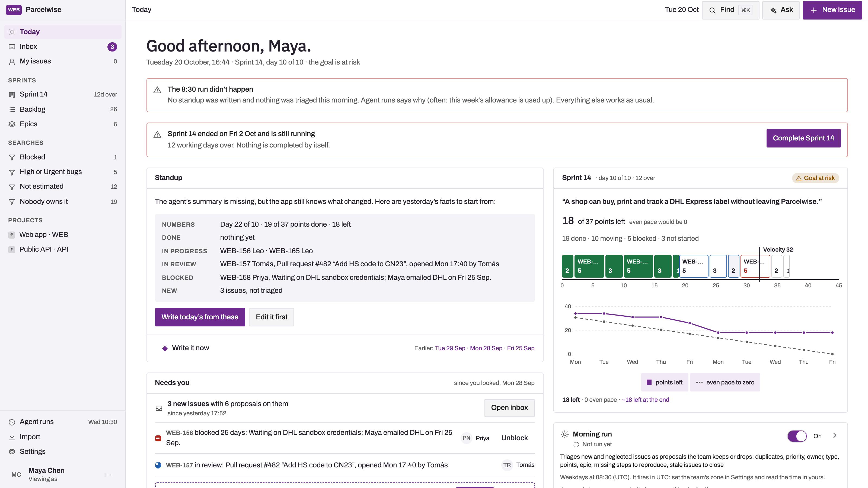Screen dimensions: 868x488
Task: Unblock issue WEB-158
Action: pyautogui.click(x=515, y=438)
